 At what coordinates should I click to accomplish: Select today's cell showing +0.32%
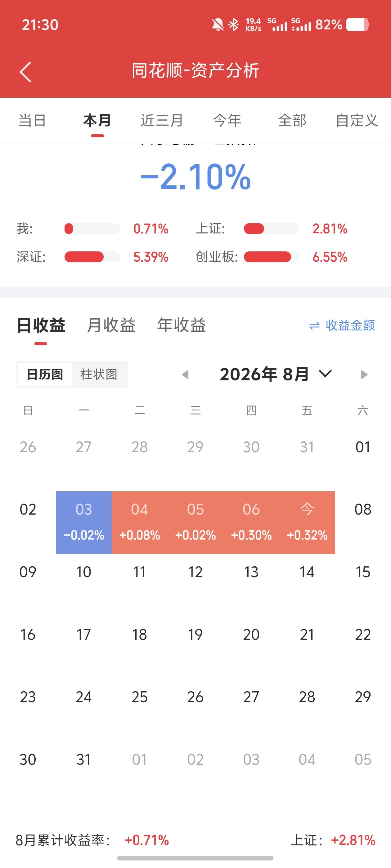click(x=307, y=522)
